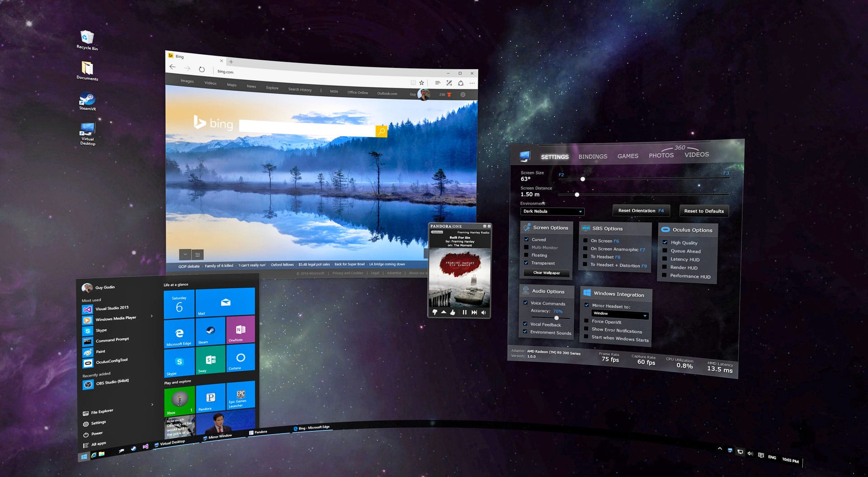
Task: Open Bing settings gear icon
Action: coord(462,94)
